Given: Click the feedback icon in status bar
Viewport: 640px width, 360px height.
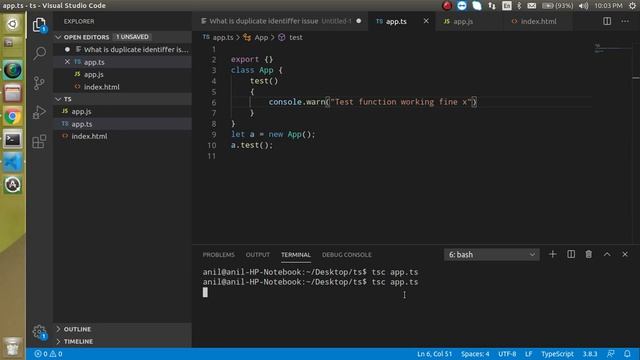Looking at the screenshot, I should pyautogui.click(x=611, y=353).
